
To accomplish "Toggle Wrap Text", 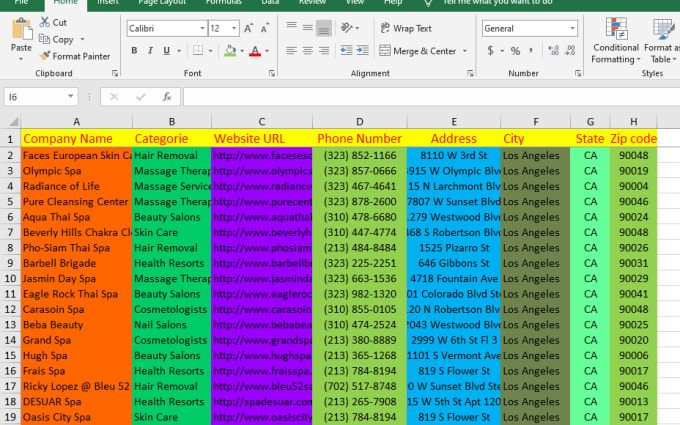I will tap(406, 28).
